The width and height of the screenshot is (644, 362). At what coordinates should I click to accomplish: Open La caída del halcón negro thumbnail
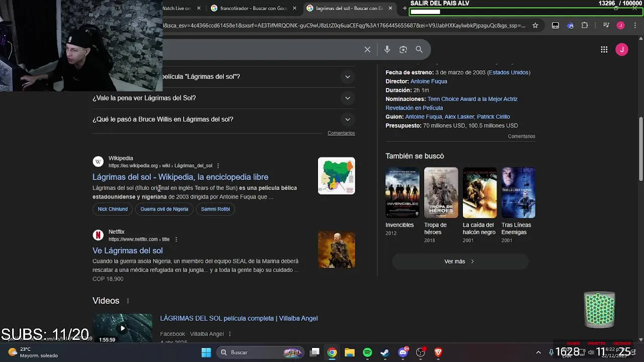tap(479, 193)
